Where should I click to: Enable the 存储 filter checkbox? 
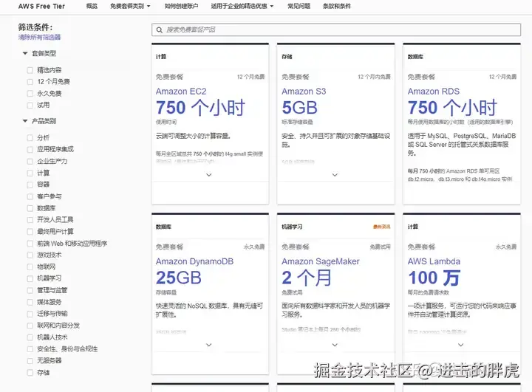point(30,373)
